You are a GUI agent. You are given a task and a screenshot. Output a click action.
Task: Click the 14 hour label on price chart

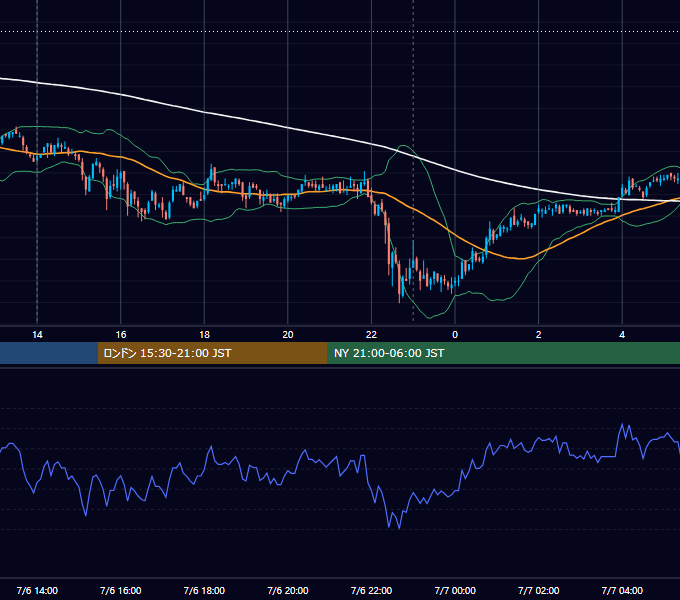coord(37,335)
